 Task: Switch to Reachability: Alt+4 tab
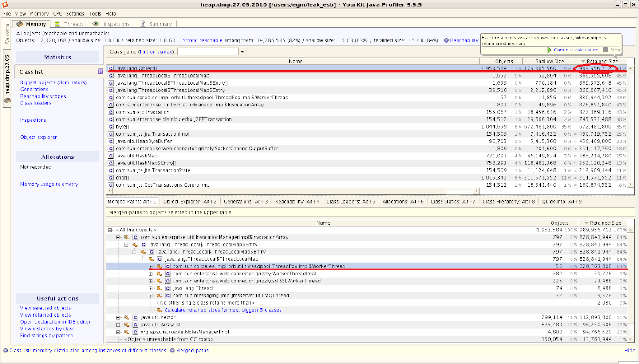[x=297, y=201]
